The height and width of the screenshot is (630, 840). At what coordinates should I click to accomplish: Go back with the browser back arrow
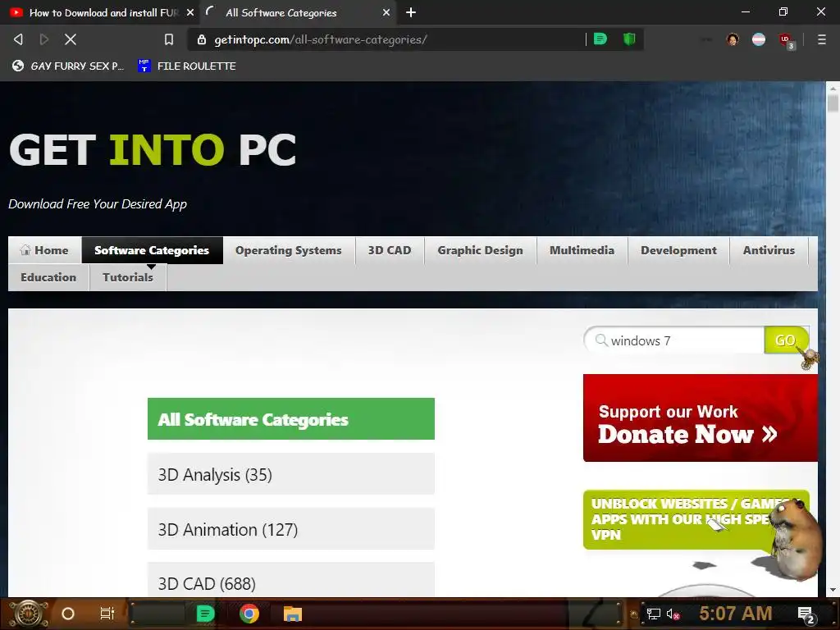pyautogui.click(x=18, y=39)
